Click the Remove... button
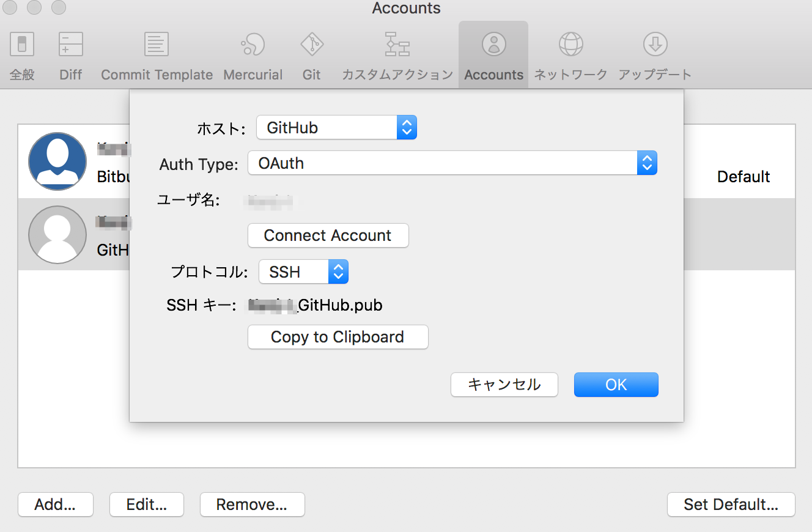812x532 pixels. [x=252, y=504]
